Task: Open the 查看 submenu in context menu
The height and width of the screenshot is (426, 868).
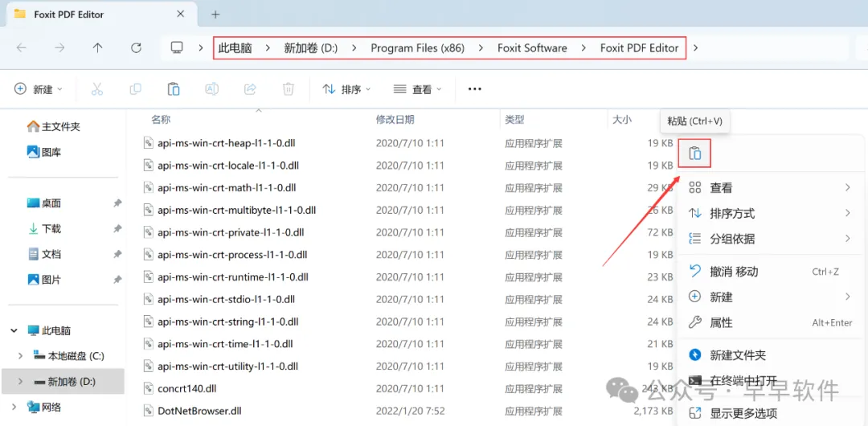Action: tap(769, 188)
